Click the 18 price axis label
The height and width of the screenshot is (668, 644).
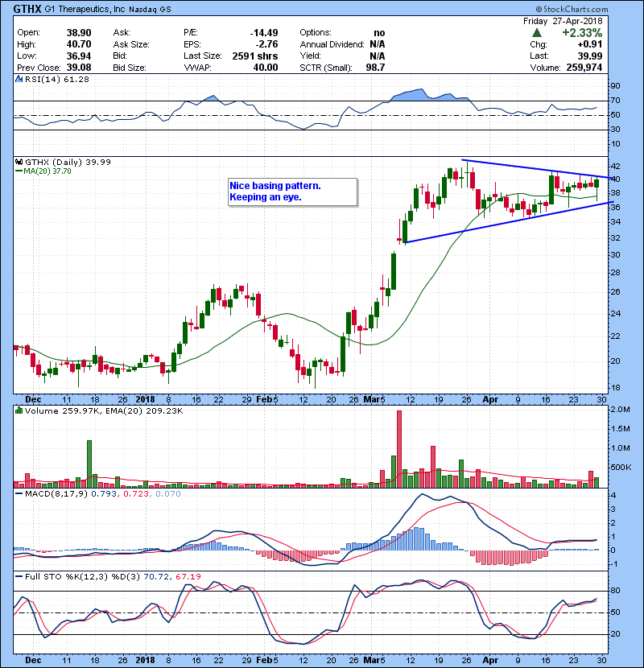(616, 388)
